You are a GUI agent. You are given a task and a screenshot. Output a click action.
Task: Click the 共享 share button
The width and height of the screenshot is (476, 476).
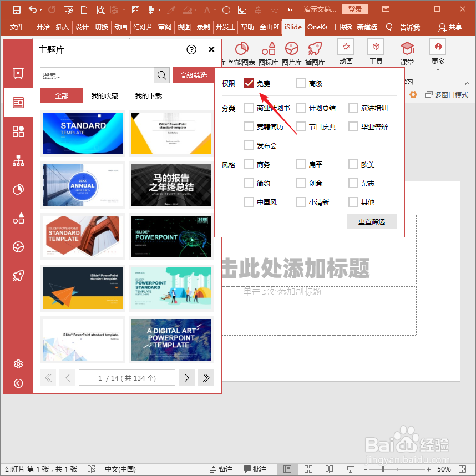(450, 27)
